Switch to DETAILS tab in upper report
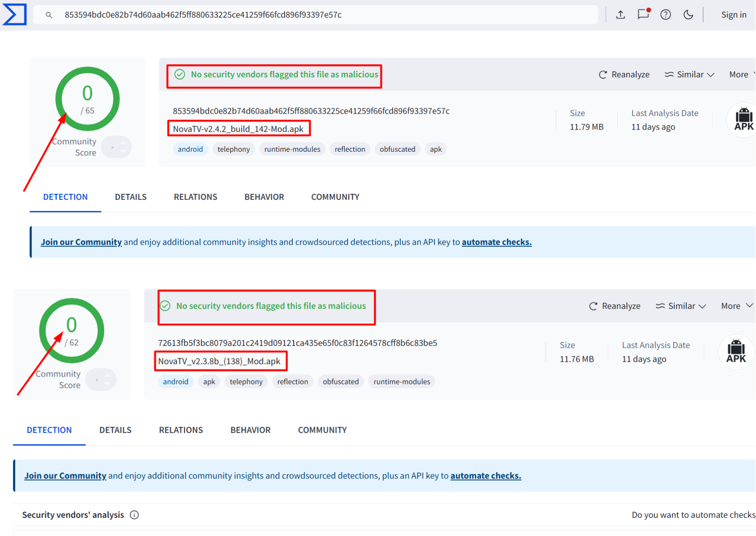The width and height of the screenshot is (756, 536). [131, 197]
